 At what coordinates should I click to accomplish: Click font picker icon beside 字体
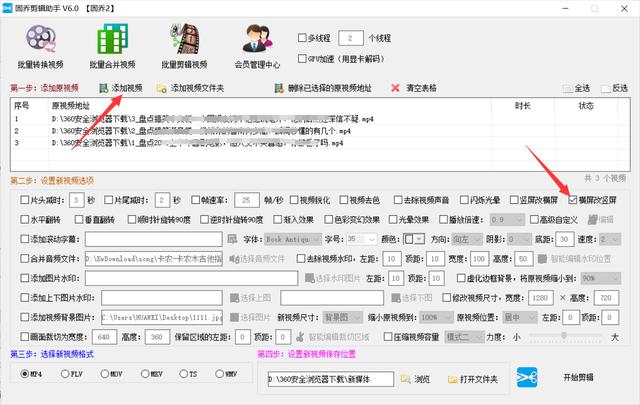[x=232, y=239]
